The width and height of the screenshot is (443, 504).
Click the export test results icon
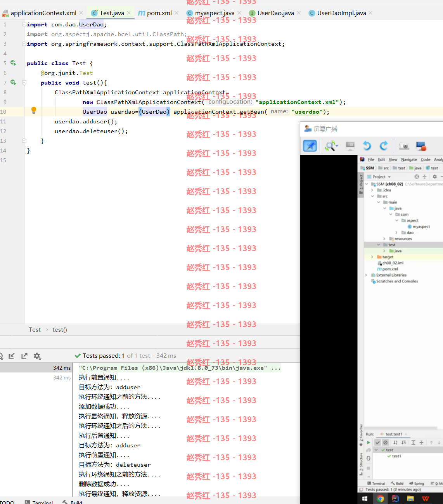tap(24, 356)
